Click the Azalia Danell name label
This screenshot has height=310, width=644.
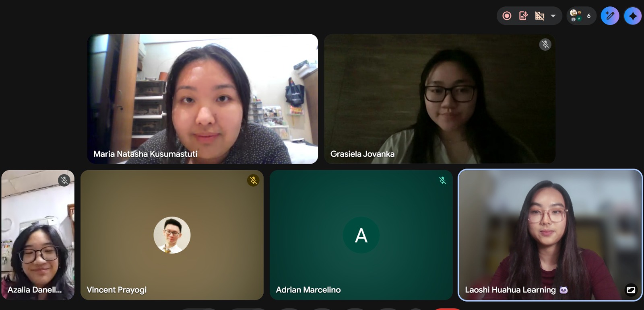pyautogui.click(x=35, y=290)
